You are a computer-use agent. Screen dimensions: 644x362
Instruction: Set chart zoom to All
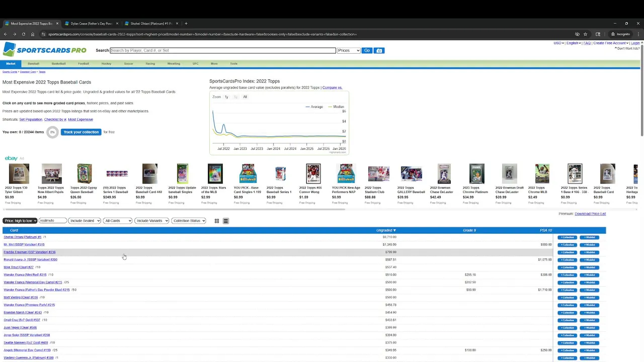coord(245,97)
